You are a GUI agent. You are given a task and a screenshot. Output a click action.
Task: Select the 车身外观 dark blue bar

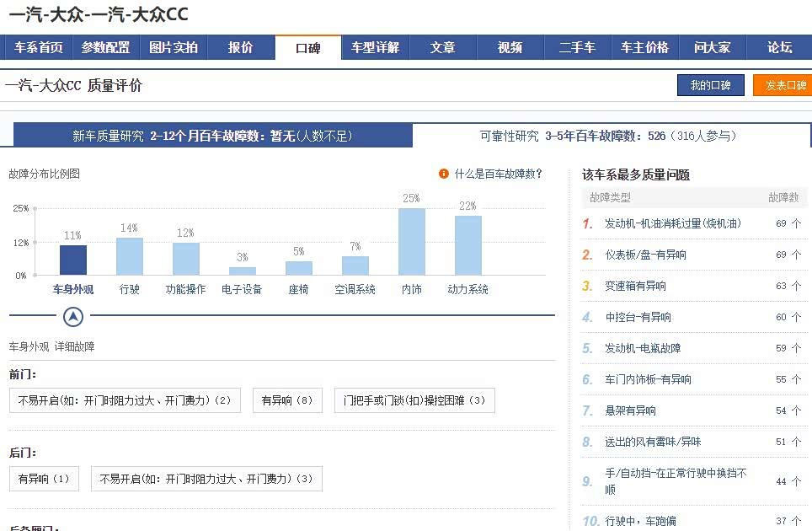(x=73, y=260)
